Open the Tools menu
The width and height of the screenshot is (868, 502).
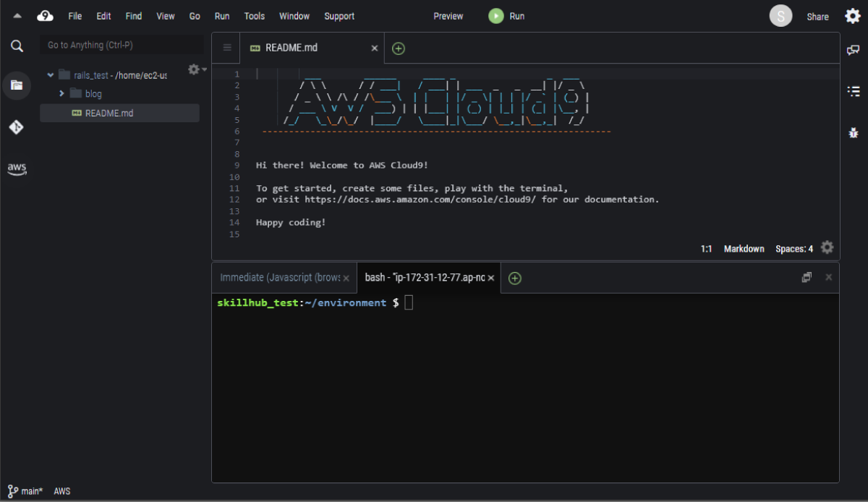[255, 16]
